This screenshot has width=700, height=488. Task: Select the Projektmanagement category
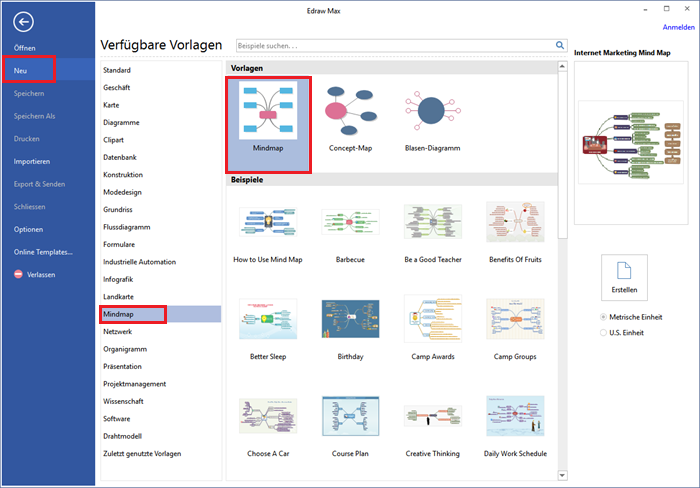pyautogui.click(x=134, y=384)
